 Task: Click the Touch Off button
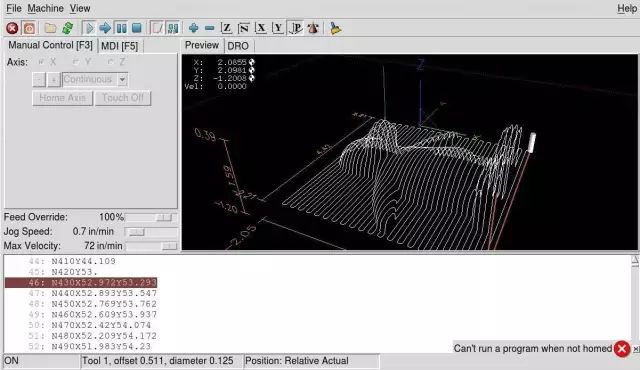(123, 98)
